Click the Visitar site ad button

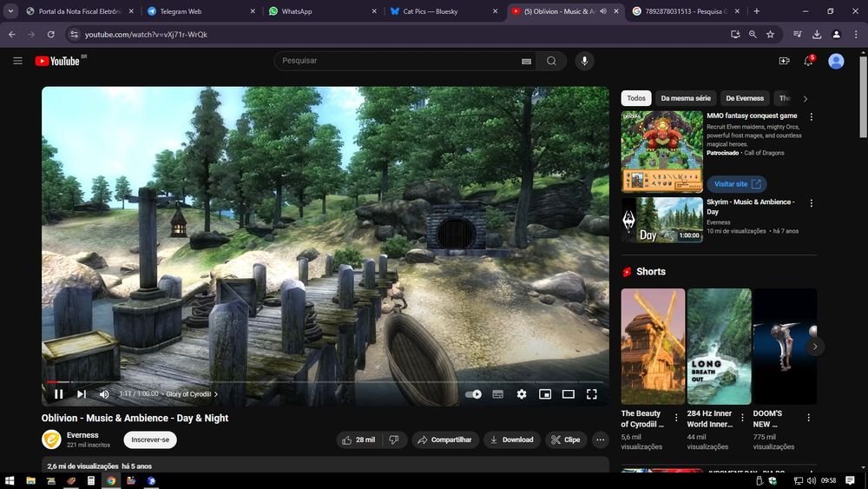(x=737, y=184)
